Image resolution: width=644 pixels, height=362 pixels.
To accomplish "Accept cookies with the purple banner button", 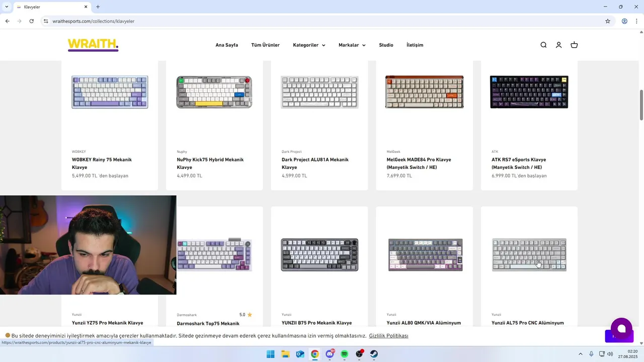I will [619, 336].
